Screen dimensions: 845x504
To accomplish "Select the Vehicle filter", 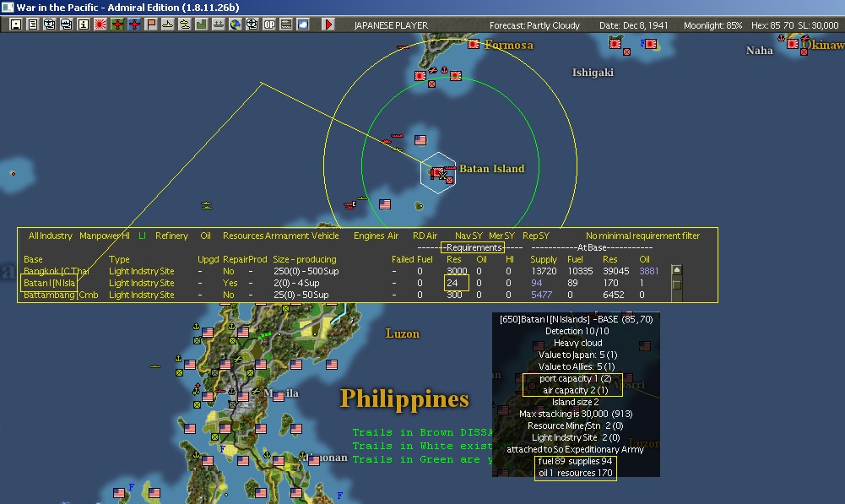I will tap(325, 236).
